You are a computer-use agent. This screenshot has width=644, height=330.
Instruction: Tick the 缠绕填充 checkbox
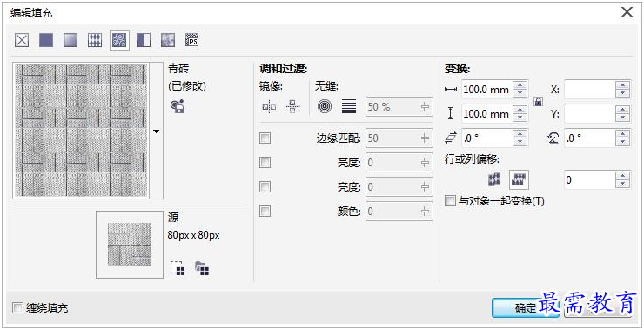tap(17, 308)
